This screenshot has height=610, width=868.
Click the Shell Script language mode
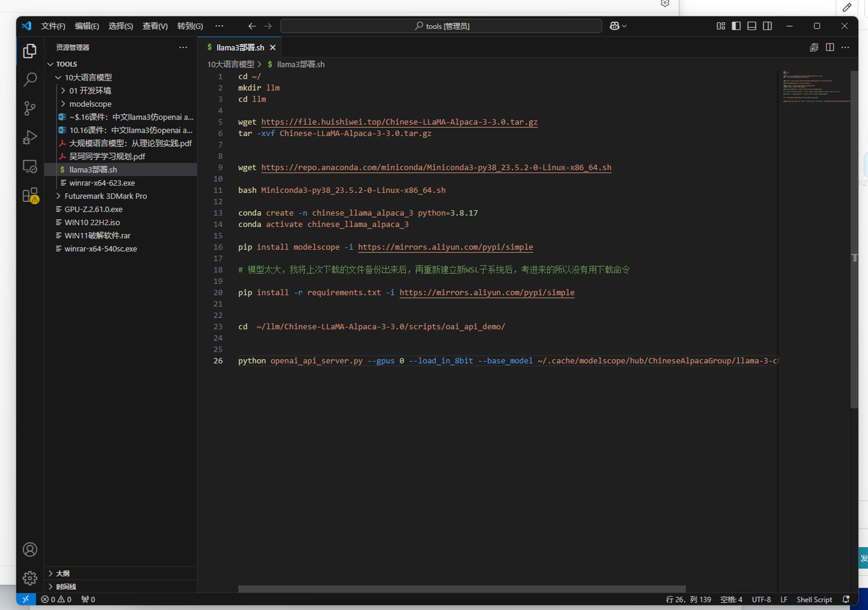point(814,600)
